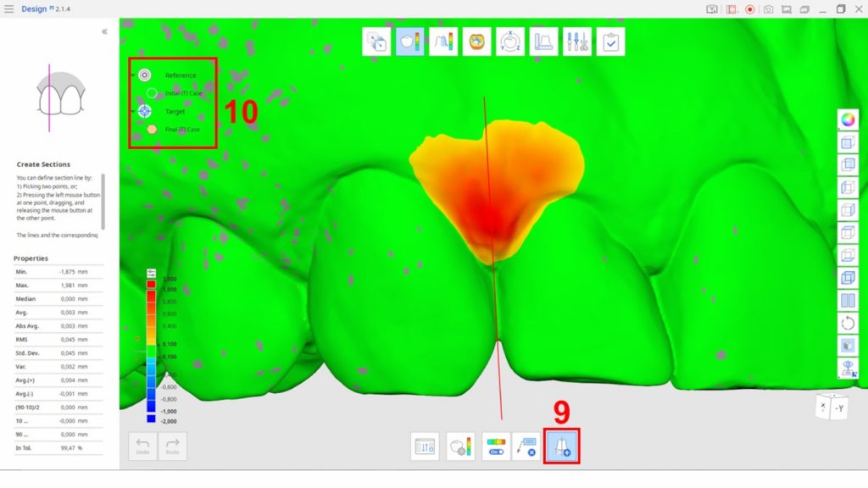Click the Var. row in Properties
The image size is (868, 488).
point(58,367)
